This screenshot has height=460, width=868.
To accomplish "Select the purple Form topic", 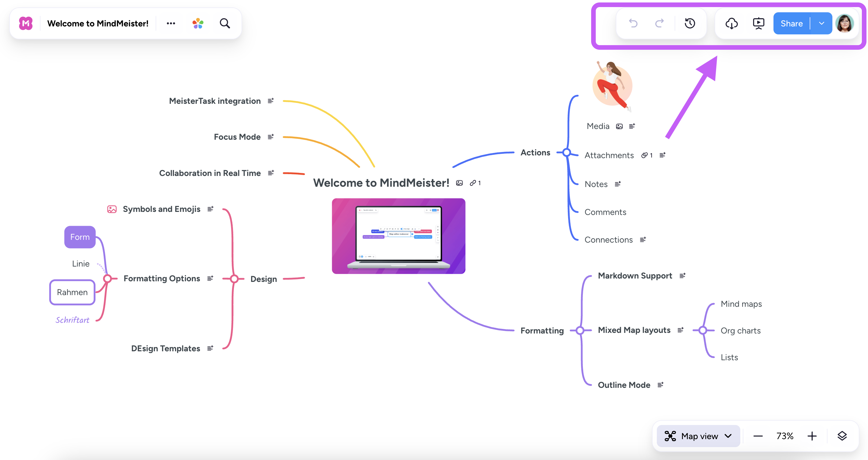I will tap(80, 237).
